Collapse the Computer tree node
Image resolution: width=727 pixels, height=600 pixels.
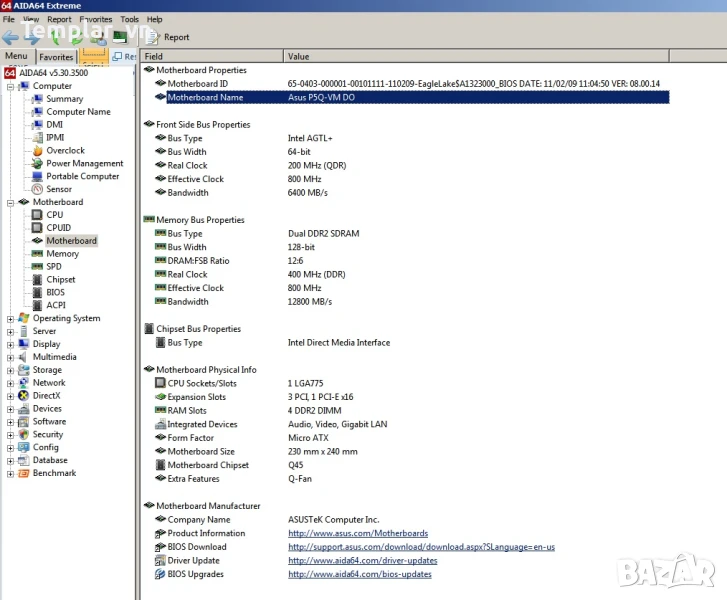[11, 86]
